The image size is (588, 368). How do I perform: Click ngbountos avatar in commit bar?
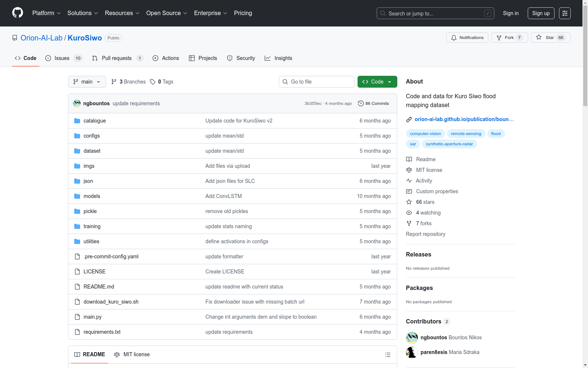(x=77, y=103)
